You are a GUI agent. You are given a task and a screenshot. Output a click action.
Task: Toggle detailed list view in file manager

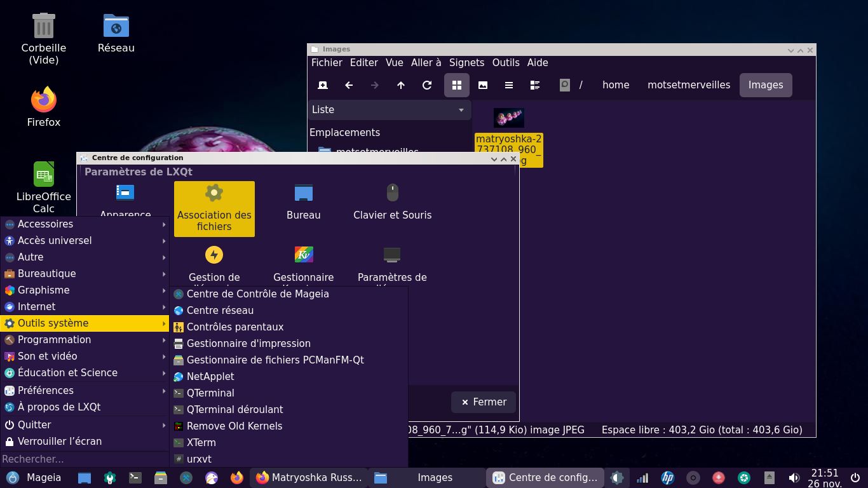click(535, 85)
